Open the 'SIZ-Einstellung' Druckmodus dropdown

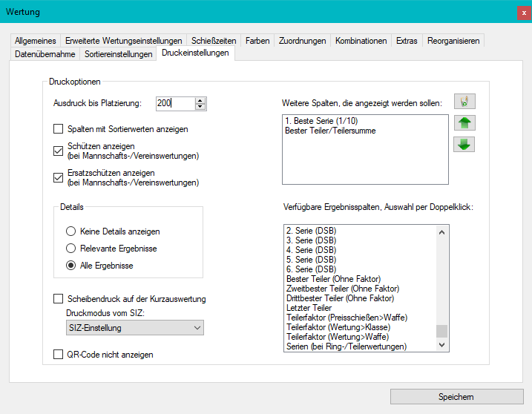[x=134, y=328]
